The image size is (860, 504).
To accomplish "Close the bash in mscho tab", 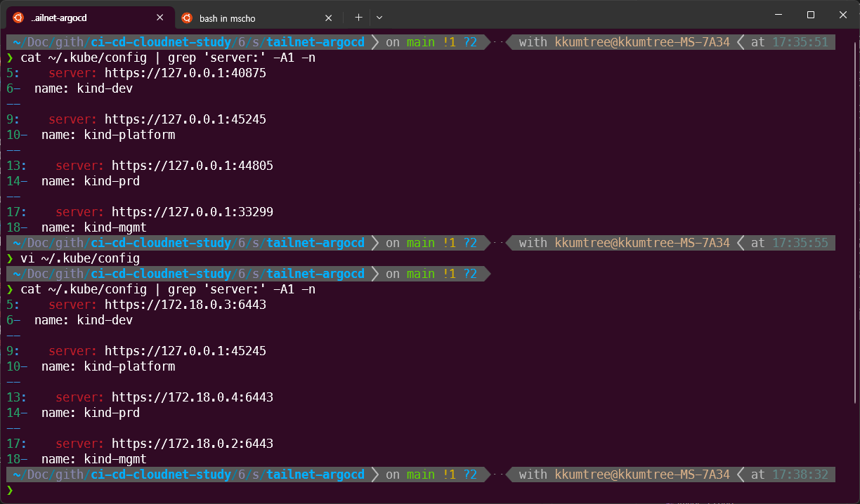I will click(328, 18).
